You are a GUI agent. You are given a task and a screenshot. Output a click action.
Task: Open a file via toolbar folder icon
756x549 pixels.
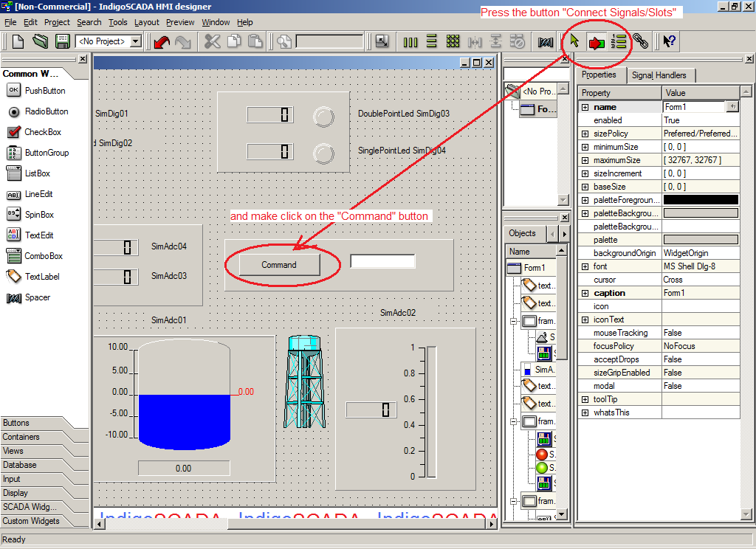pos(41,42)
